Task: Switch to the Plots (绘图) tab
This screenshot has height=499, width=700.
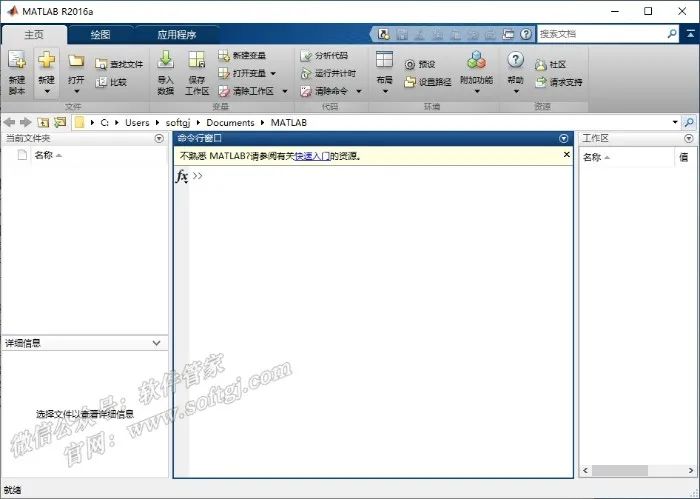Action: pyautogui.click(x=100, y=34)
